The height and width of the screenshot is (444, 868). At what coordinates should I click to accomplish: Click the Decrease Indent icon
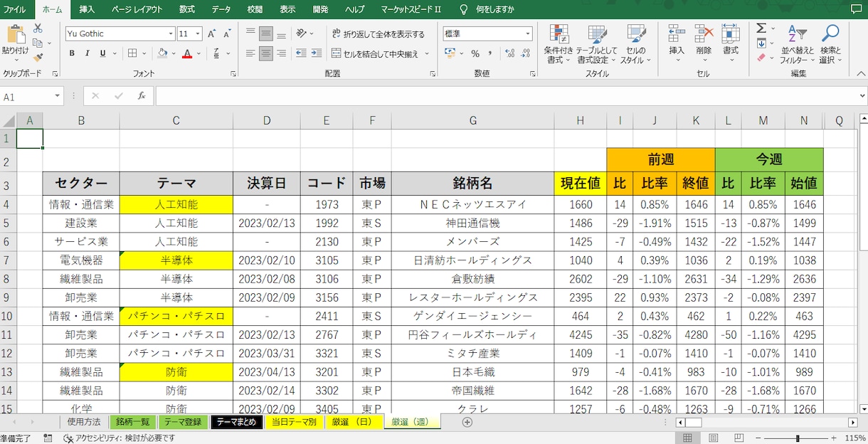pos(301,53)
